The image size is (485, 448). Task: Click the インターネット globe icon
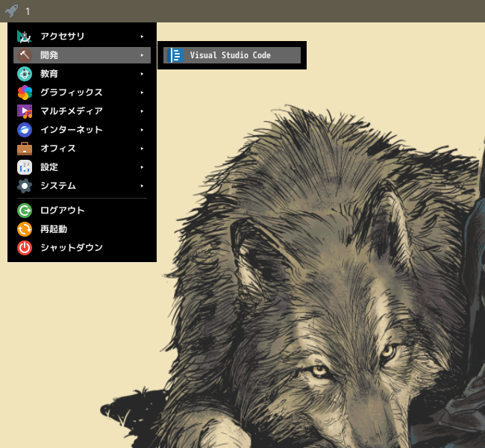(x=25, y=130)
